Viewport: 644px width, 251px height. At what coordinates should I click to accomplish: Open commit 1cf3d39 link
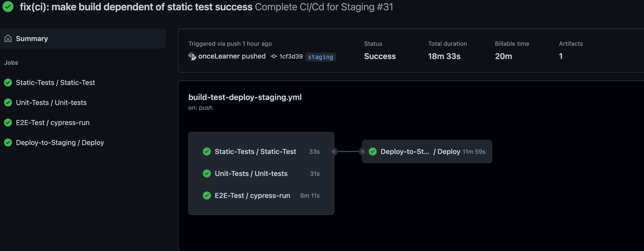click(291, 56)
